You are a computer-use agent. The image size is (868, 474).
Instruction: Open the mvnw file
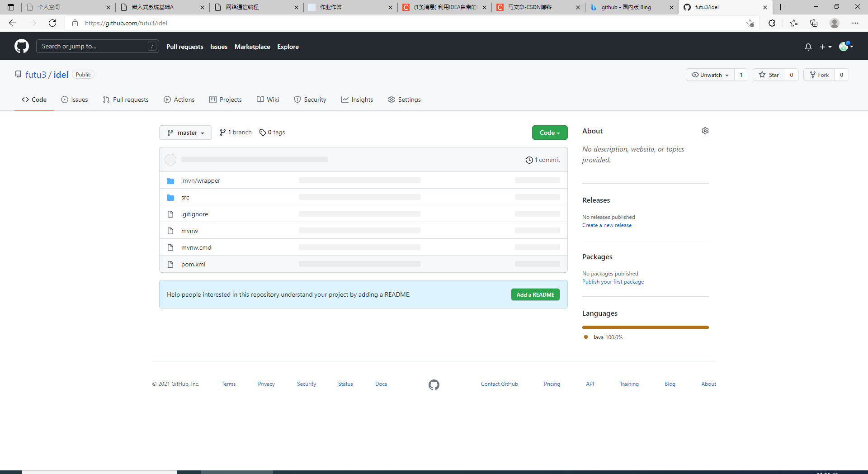coord(189,231)
